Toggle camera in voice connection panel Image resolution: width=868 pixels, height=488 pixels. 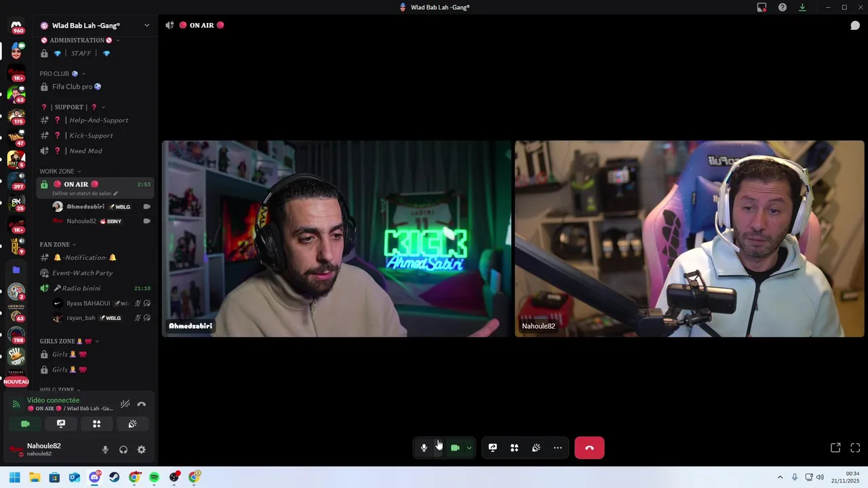[x=25, y=424]
